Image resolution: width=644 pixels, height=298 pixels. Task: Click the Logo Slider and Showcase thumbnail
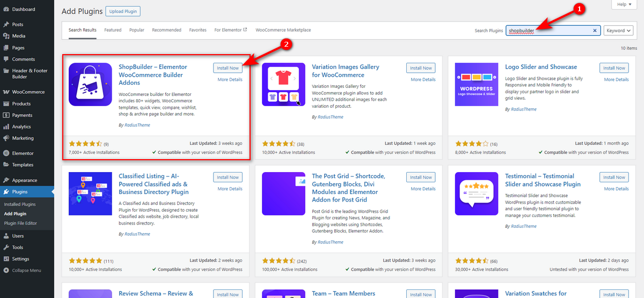477,85
